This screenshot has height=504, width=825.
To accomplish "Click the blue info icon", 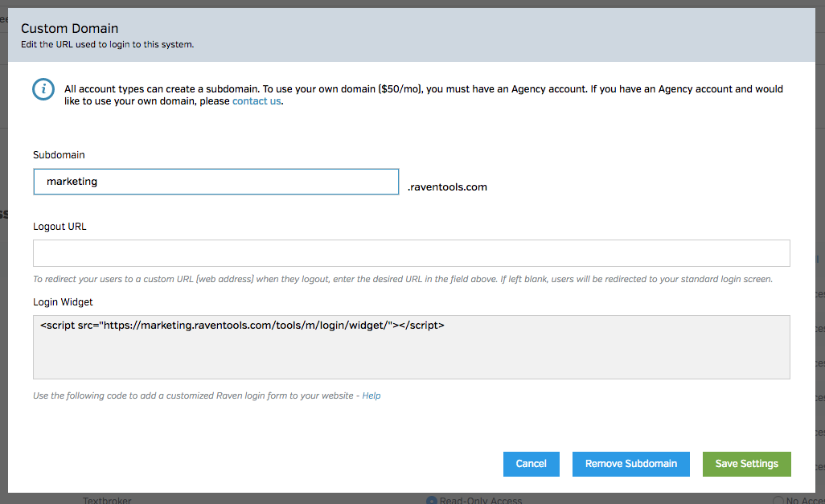I will (43, 89).
